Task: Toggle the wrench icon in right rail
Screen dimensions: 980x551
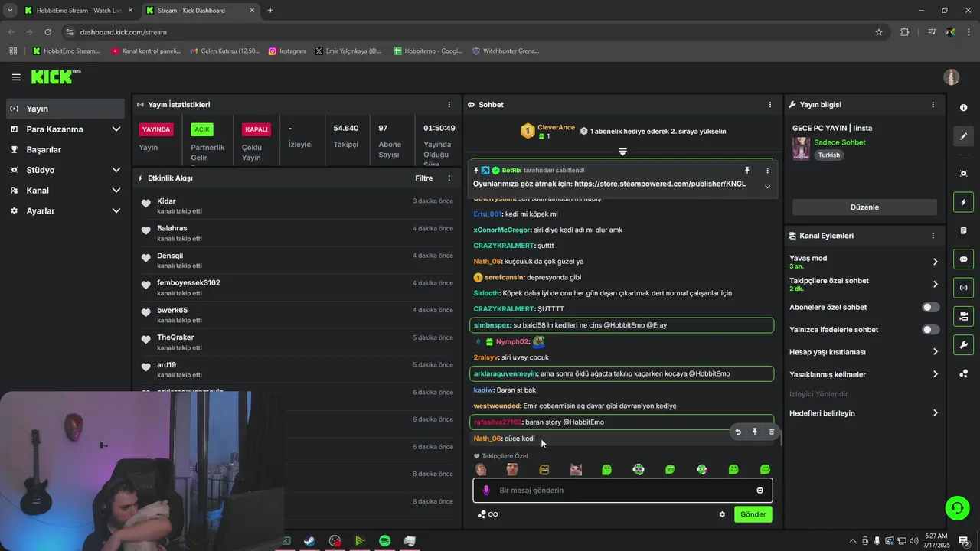Action: [963, 344]
